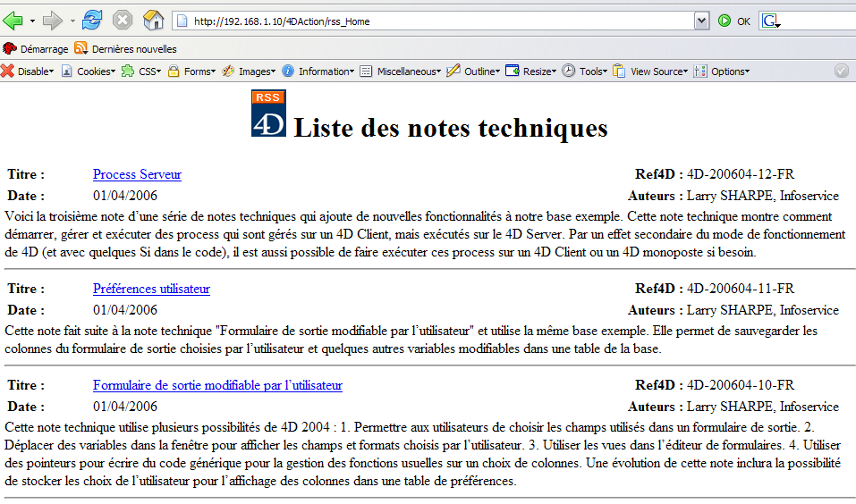Open the Dernières nouvelles RSS bookmark
The height and width of the screenshot is (504, 856).
click(x=125, y=49)
